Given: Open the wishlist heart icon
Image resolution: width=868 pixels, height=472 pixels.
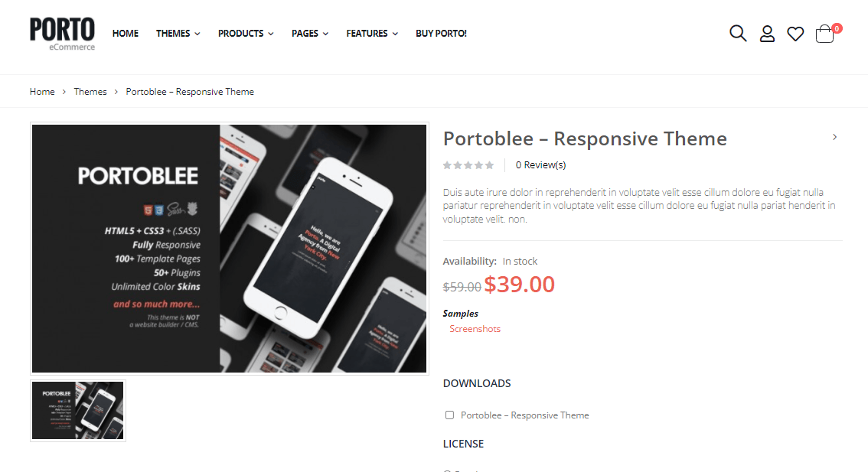Looking at the screenshot, I should tap(795, 34).
